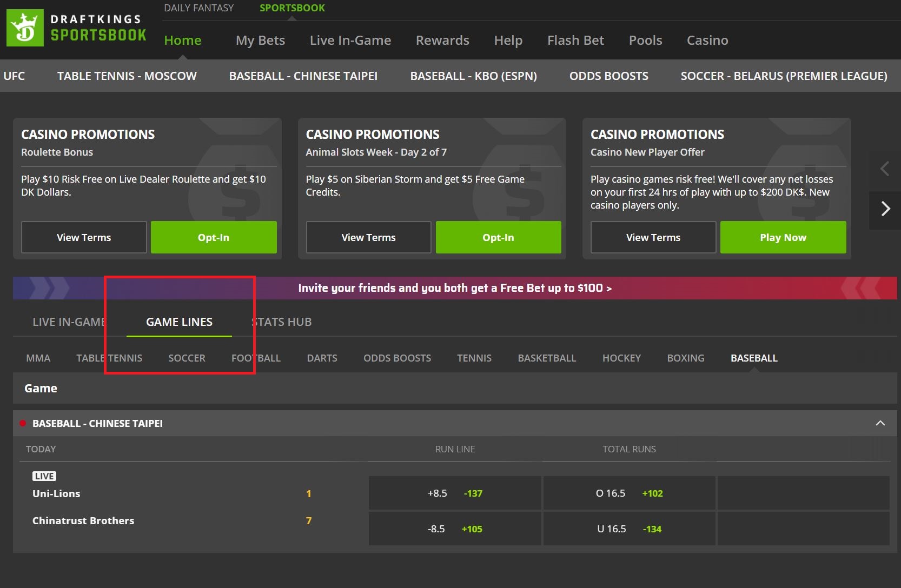Image resolution: width=901 pixels, height=588 pixels.
Task: Click the DraftKings Sportsbook crown logo
Action: [x=25, y=28]
